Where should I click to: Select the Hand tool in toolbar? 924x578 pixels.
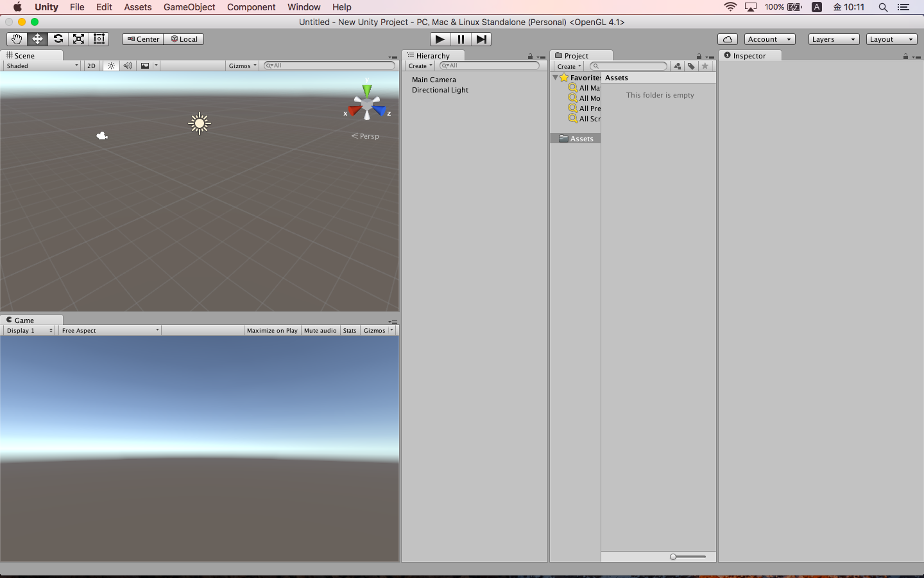(17, 39)
